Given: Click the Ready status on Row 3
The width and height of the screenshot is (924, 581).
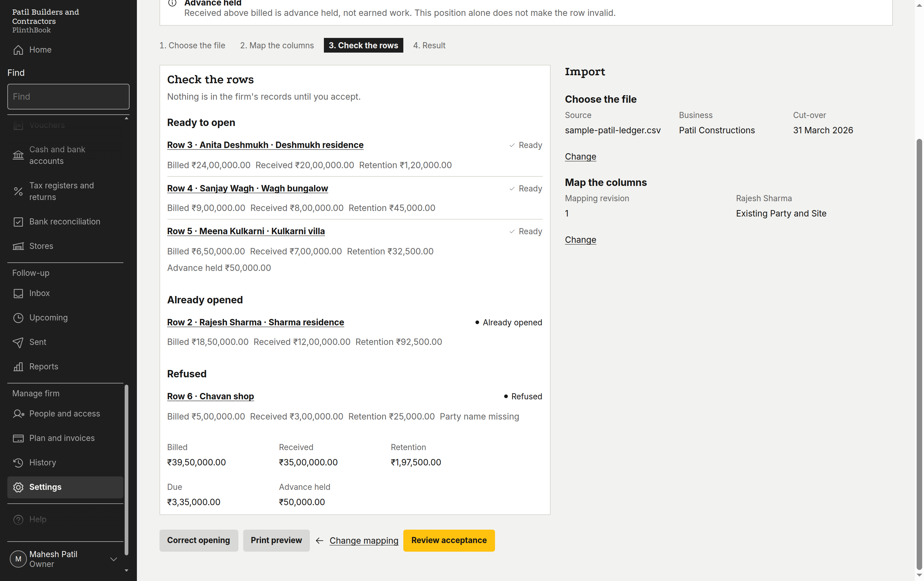Looking at the screenshot, I should pos(525,145).
